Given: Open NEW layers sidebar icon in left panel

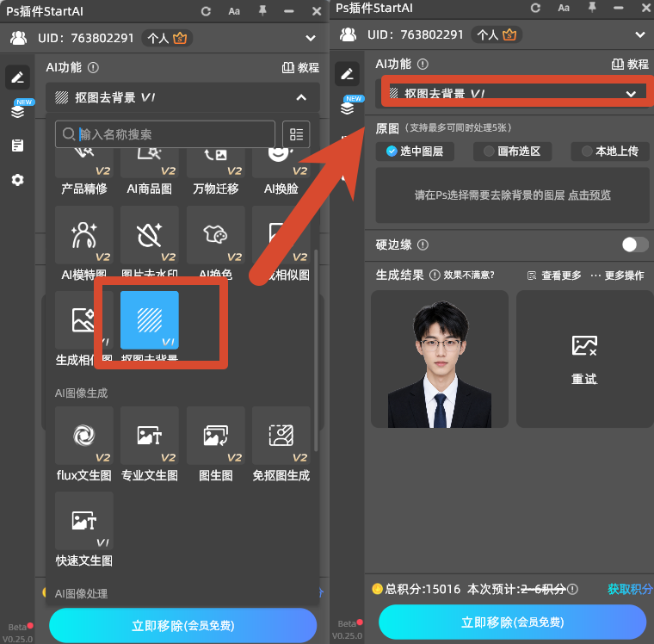Looking at the screenshot, I should [x=18, y=109].
